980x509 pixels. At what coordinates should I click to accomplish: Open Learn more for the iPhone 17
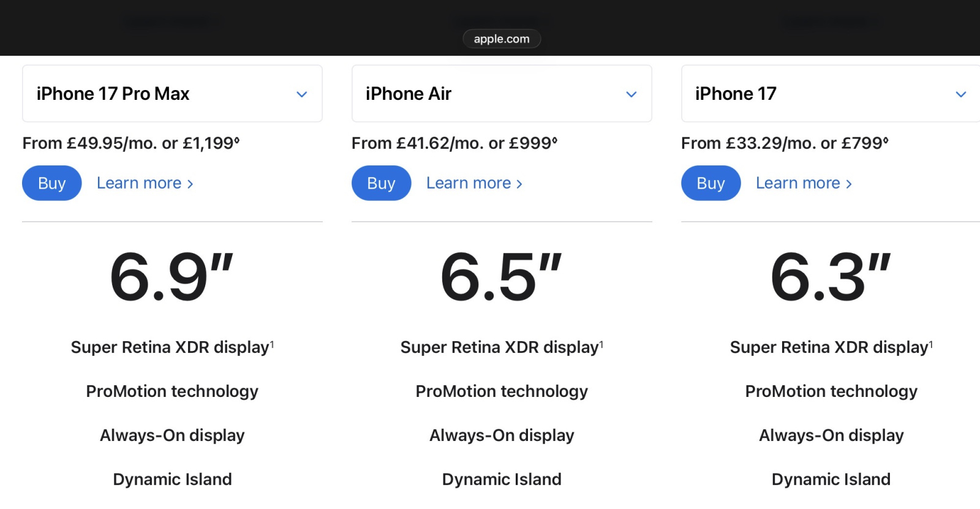click(804, 183)
